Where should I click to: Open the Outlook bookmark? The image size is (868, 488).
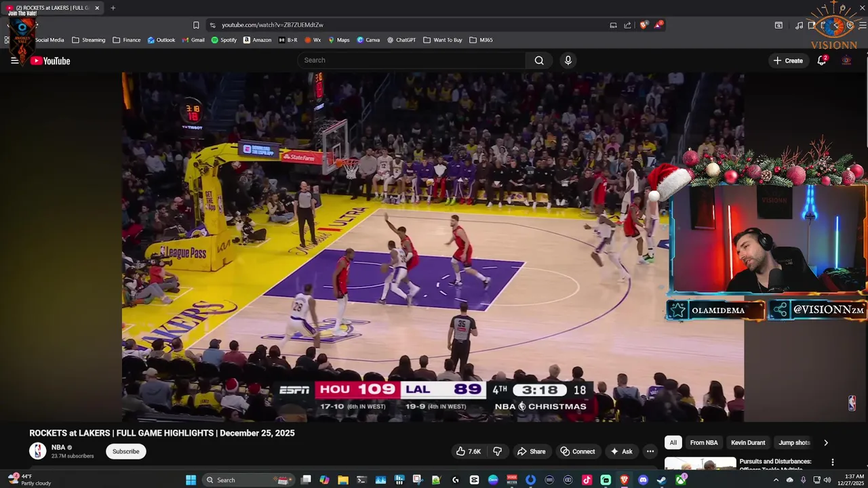(161, 40)
